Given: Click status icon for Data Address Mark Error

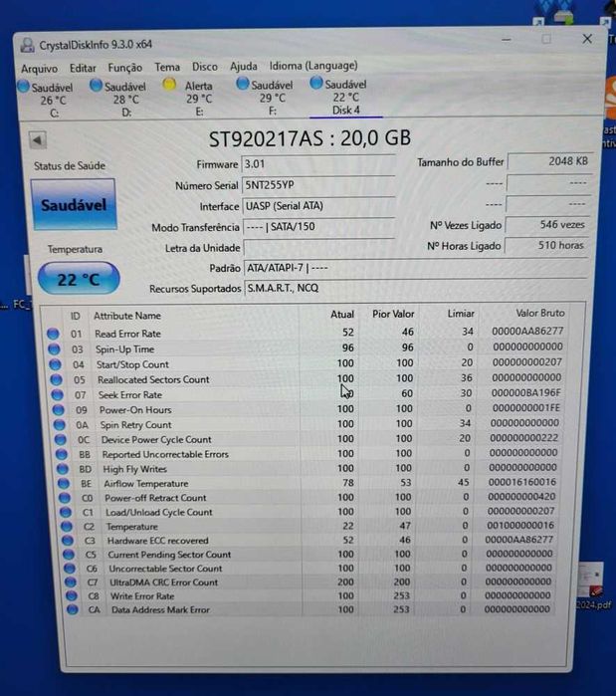Looking at the screenshot, I should point(72,609).
